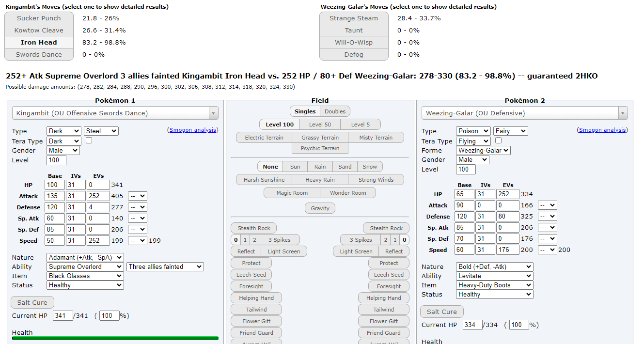This screenshot has width=644, height=344.
Task: Change the Supreme Overlord allies fainted dropdown
Action: coord(165,267)
